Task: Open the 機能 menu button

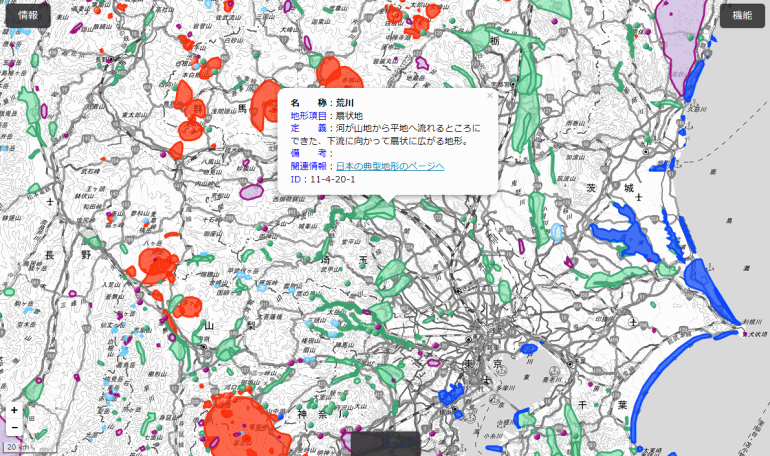Action: pos(742,15)
